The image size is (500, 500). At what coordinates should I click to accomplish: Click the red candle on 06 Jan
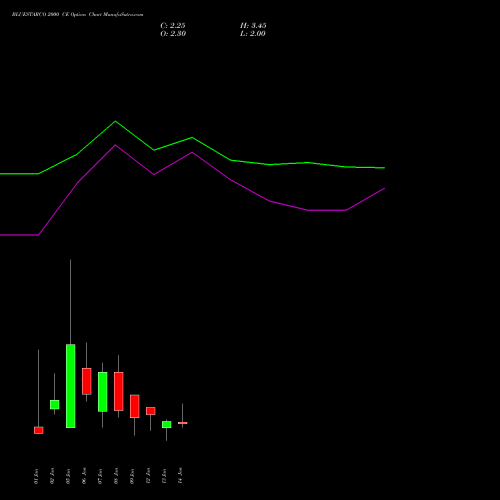pyautogui.click(x=87, y=381)
